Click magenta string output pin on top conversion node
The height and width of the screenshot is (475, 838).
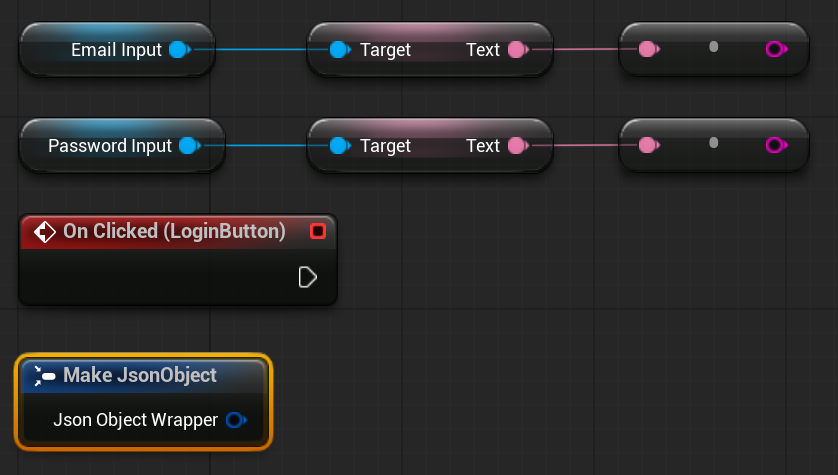[776, 49]
